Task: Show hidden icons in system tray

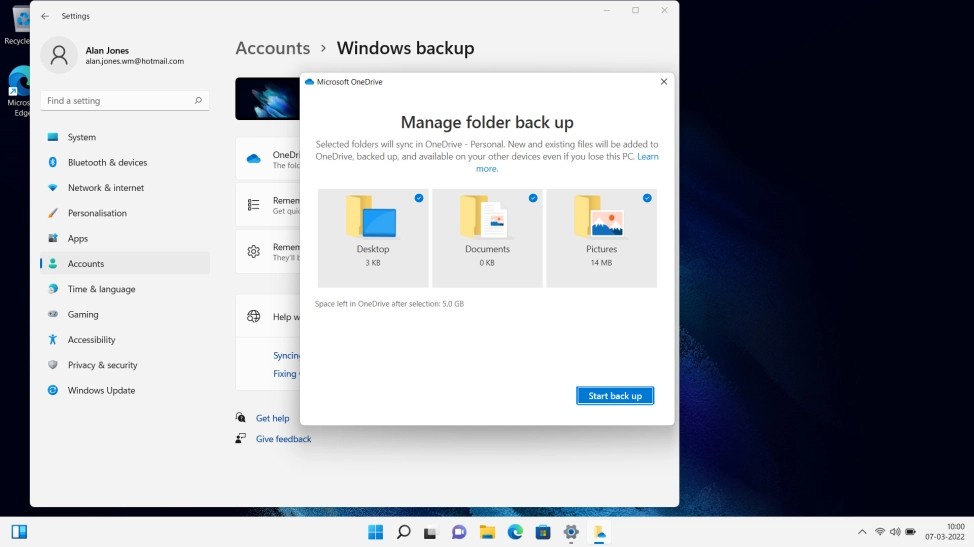Action: click(862, 532)
